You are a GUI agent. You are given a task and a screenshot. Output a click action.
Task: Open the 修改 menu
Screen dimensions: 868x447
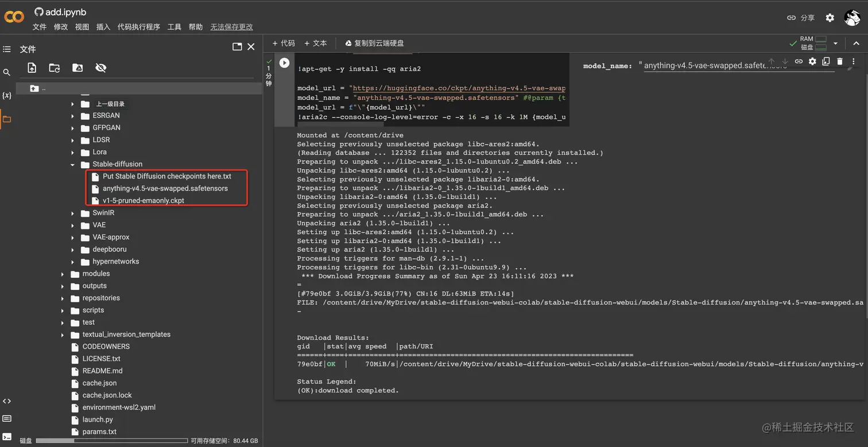61,27
